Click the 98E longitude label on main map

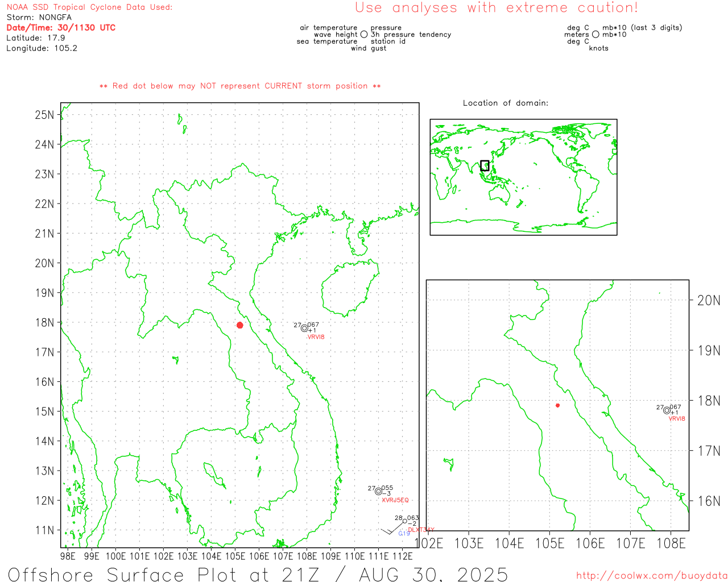pyautogui.click(x=68, y=556)
